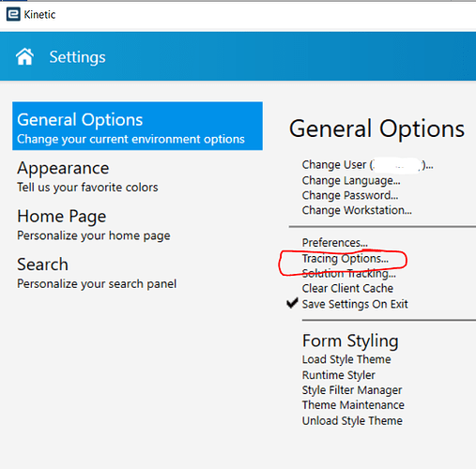
Task: Clear the client cache
Action: [347, 288]
